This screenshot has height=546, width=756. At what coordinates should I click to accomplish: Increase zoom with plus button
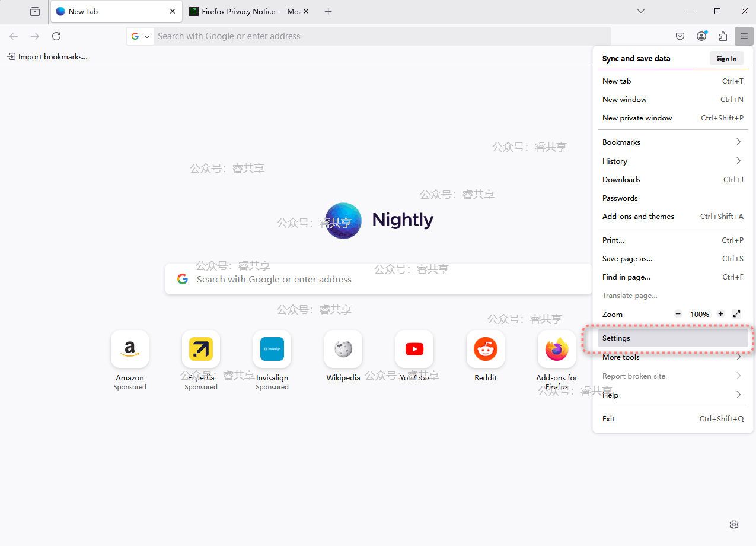(x=721, y=314)
